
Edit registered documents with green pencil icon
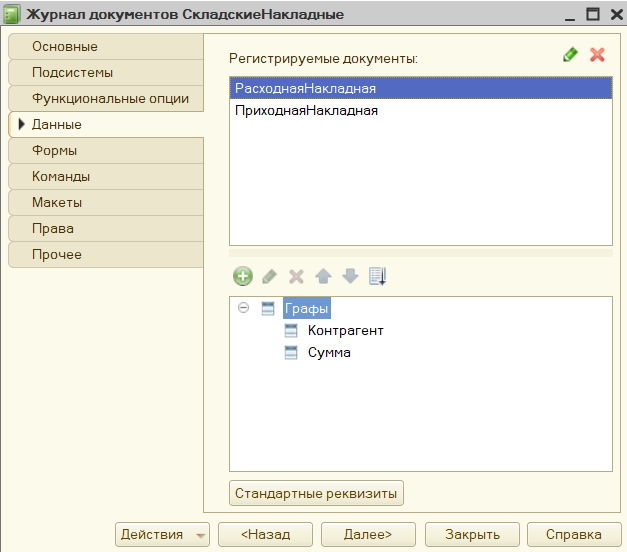(570, 54)
